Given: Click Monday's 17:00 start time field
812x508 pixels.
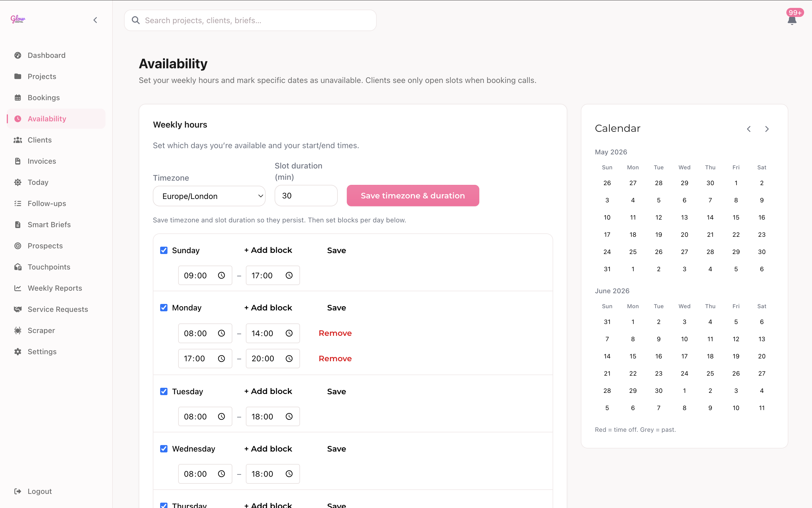Looking at the screenshot, I should tap(205, 358).
